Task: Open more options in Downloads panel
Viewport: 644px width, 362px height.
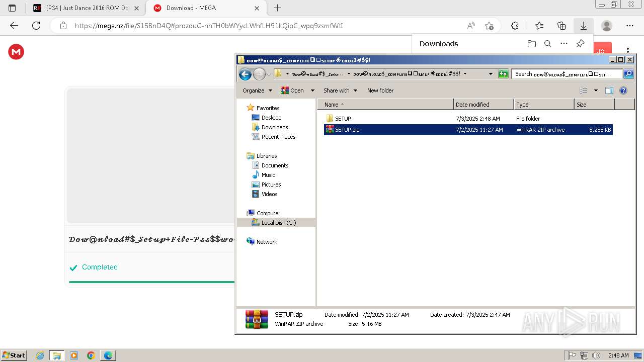Action: click(564, 44)
